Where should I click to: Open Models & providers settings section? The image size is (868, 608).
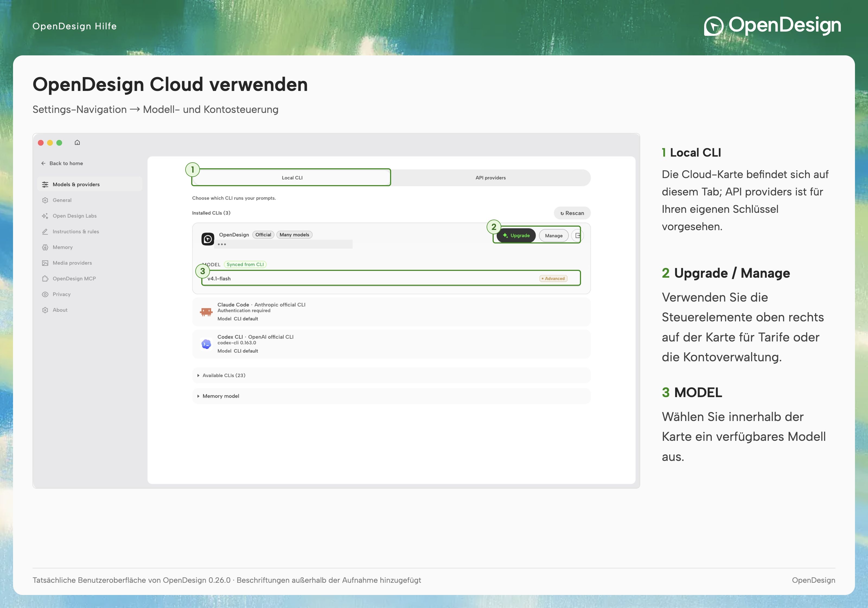tap(90, 184)
